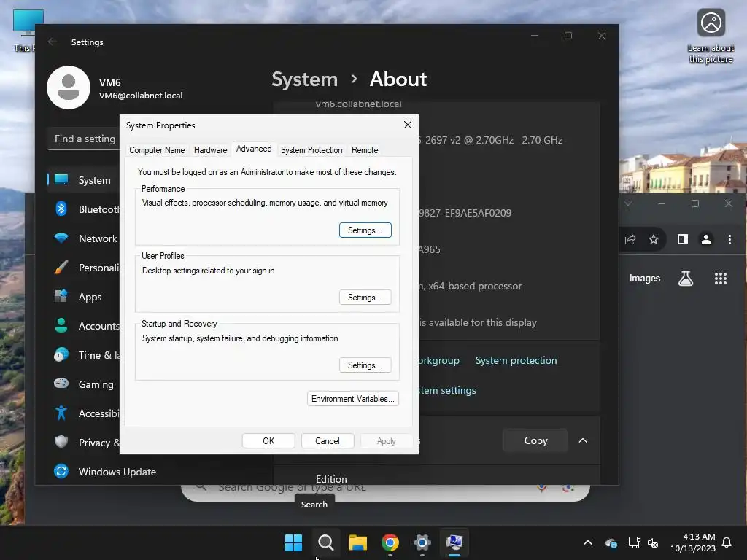Open Accessibility icon in Settings sidebar
This screenshot has width=747, height=560.
coord(61,413)
